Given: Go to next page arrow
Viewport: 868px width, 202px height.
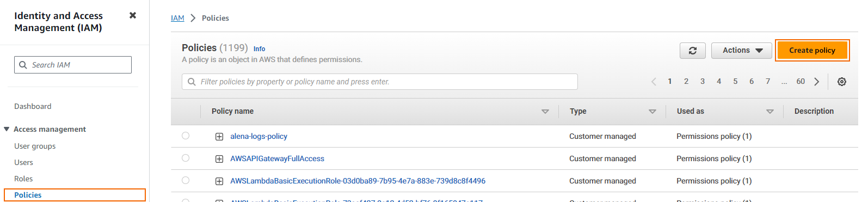Looking at the screenshot, I should coord(817,82).
